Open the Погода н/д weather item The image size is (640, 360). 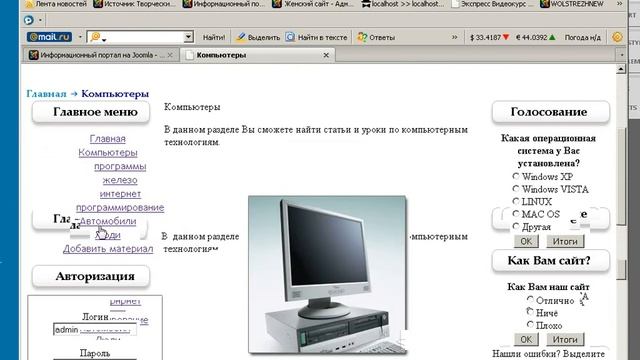[x=582, y=37]
